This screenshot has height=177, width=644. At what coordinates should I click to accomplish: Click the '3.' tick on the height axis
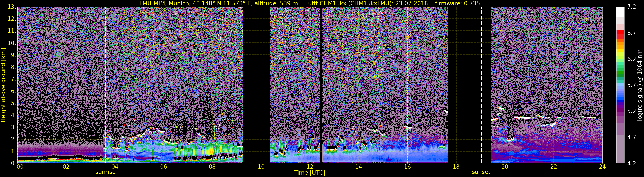tap(13, 127)
